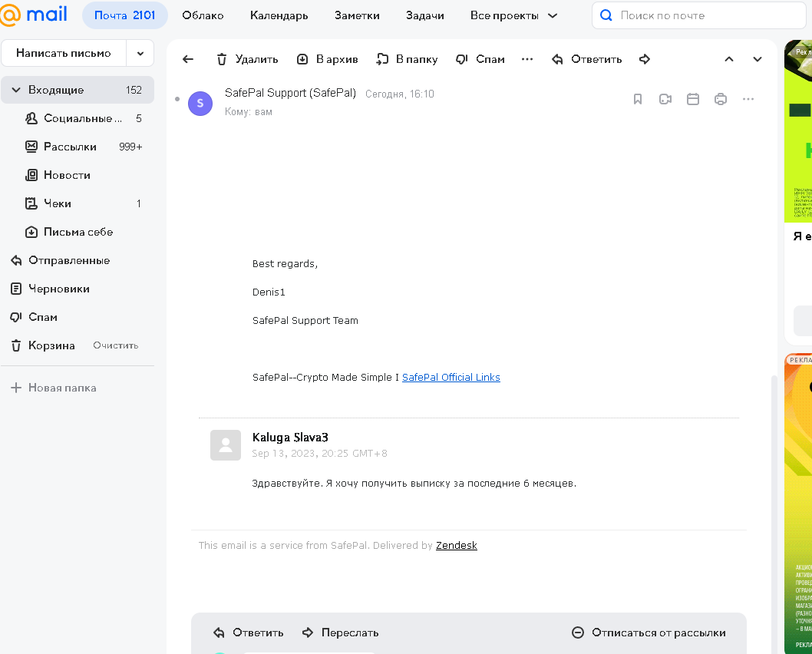Click recipient line Кому: вам
The image size is (812, 654).
click(x=249, y=112)
